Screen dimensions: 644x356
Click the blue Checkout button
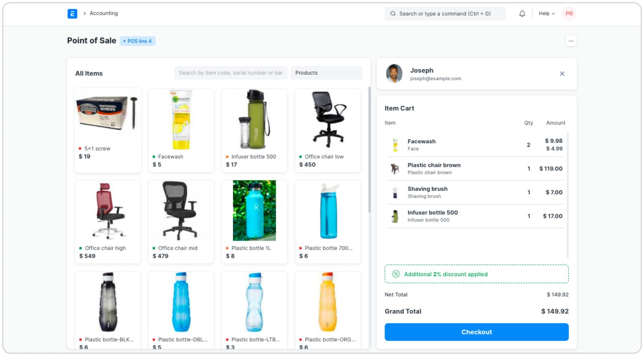click(476, 332)
